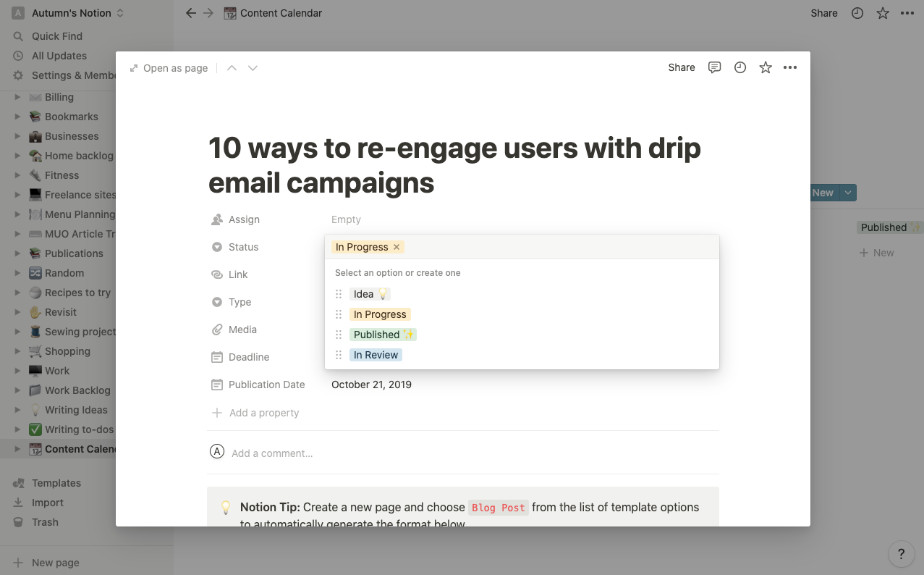Viewport: 924px width, 575px height.
Task: Grab the drag handle beside Published option
Action: pos(339,335)
